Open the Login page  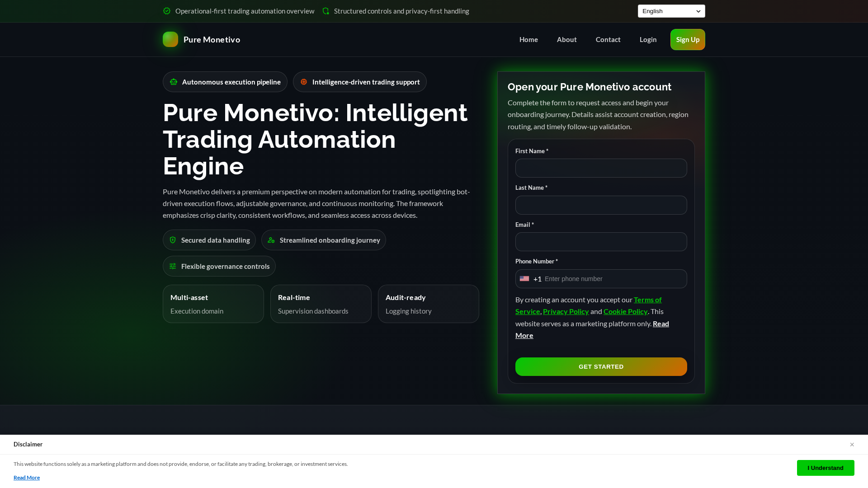pos(648,39)
